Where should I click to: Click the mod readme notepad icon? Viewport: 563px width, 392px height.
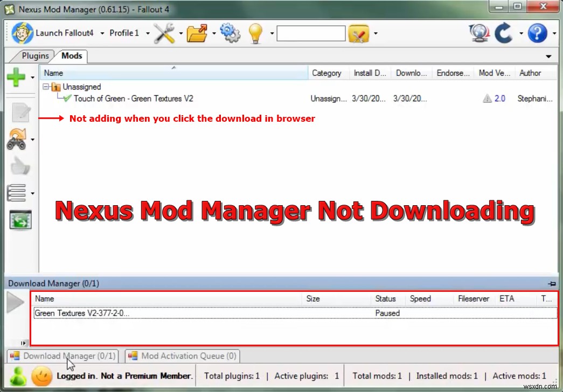tap(20, 113)
